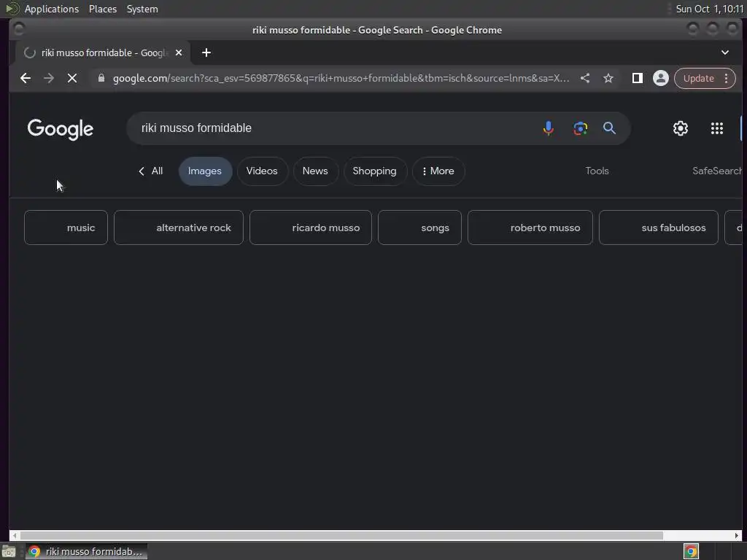Bookmark this tab with the star
Viewport: 747px width, 560px height.
tap(608, 78)
